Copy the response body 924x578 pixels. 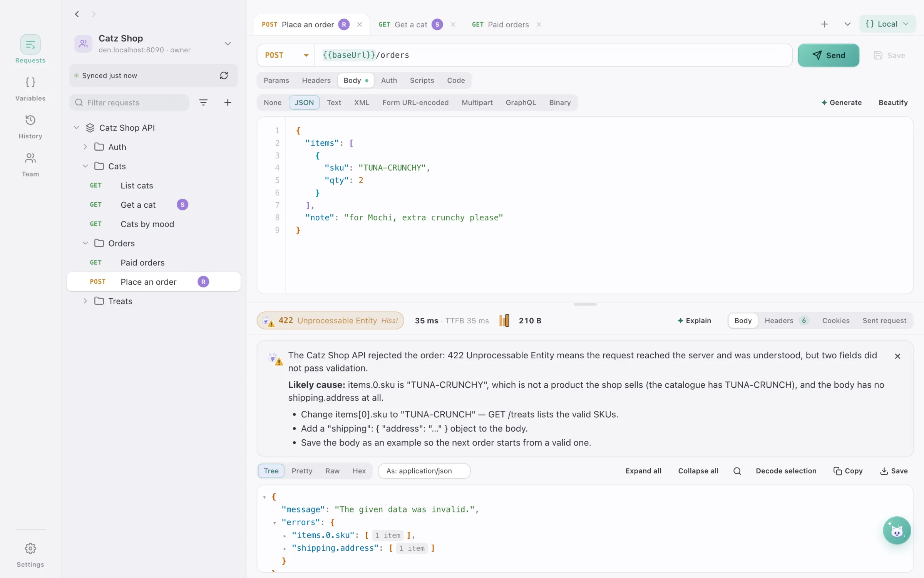pos(848,471)
